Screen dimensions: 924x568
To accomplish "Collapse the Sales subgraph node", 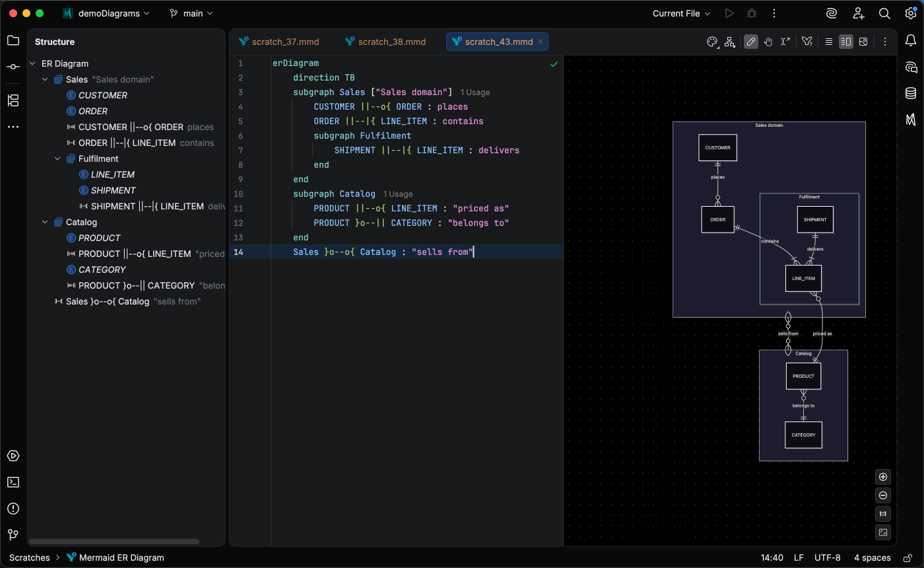I will tap(45, 79).
